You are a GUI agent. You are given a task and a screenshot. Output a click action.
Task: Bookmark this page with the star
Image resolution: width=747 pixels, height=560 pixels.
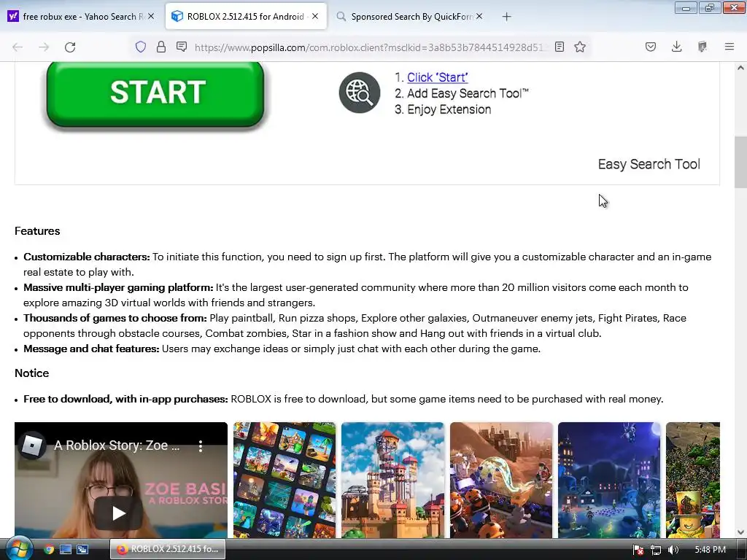[x=580, y=47]
